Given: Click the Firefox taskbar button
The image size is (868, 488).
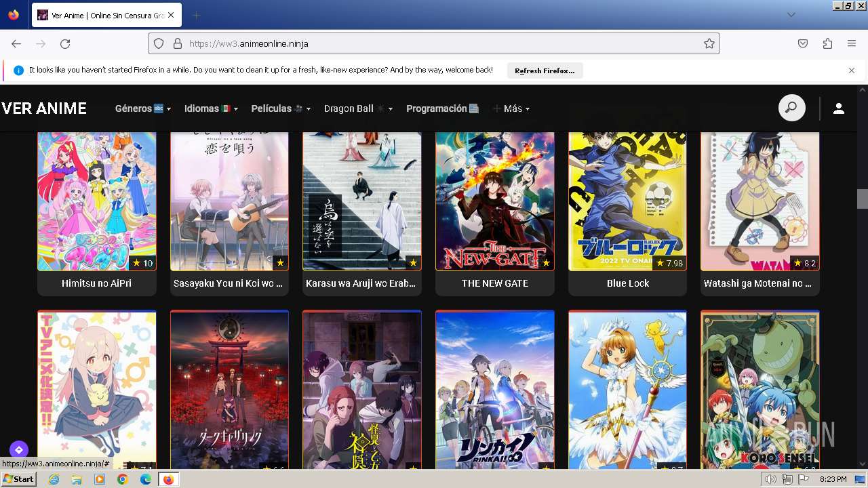Looking at the screenshot, I should (x=168, y=479).
